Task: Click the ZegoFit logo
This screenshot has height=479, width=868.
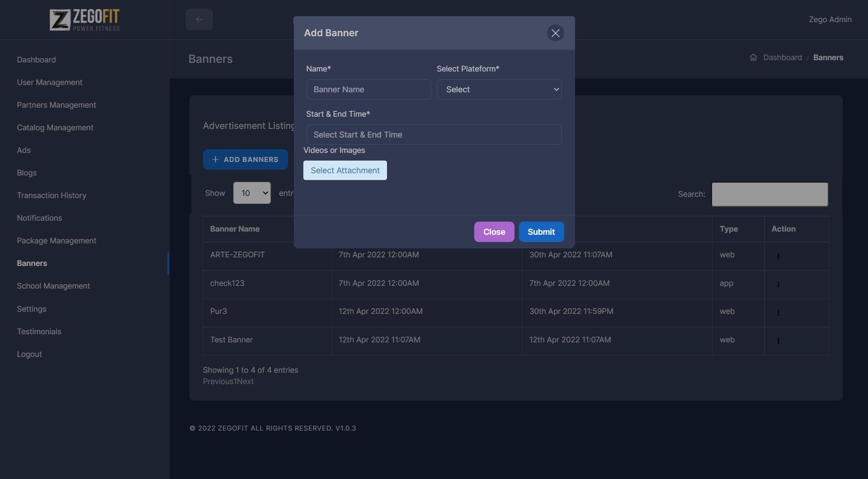Action: click(85, 20)
